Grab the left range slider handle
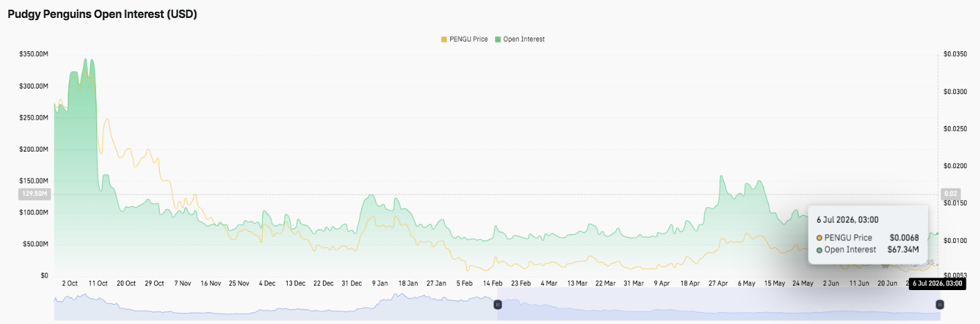 click(x=497, y=304)
